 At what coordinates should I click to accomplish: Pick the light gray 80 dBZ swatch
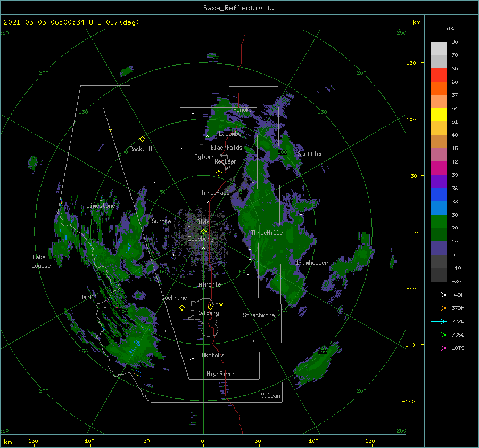point(439,48)
